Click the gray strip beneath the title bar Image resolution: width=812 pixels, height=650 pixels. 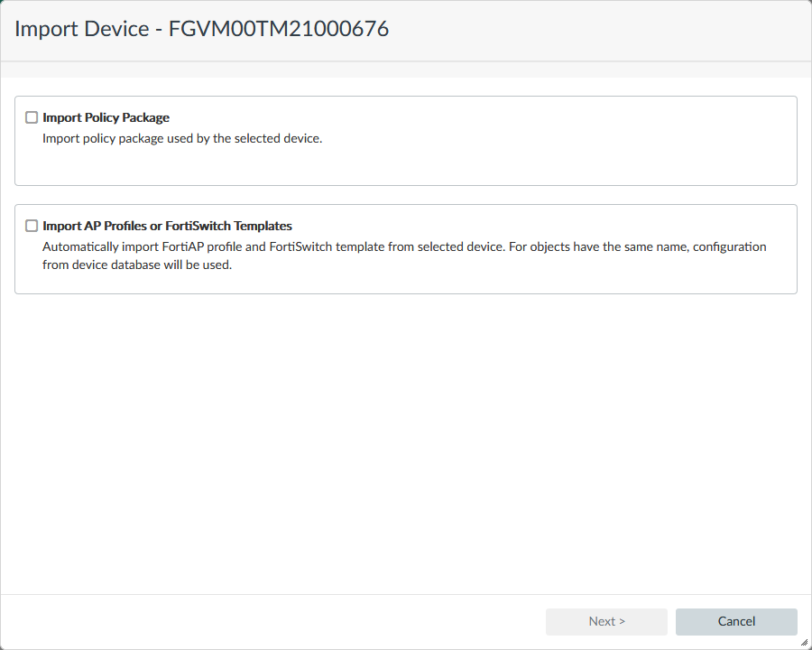pyautogui.click(x=406, y=70)
